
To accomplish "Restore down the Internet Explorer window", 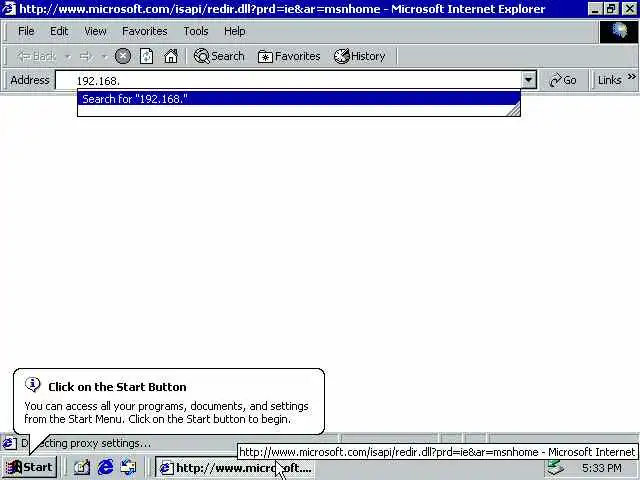I will (611, 9).
